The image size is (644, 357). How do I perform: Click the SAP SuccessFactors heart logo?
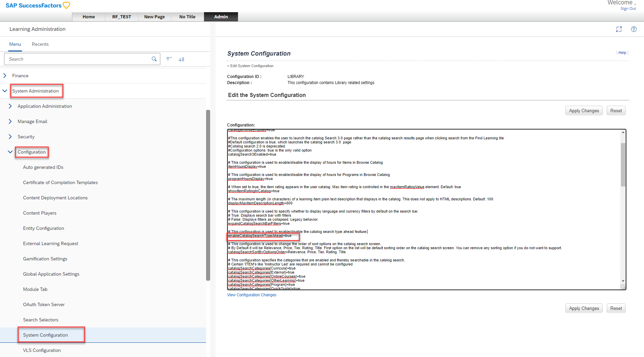click(66, 5)
